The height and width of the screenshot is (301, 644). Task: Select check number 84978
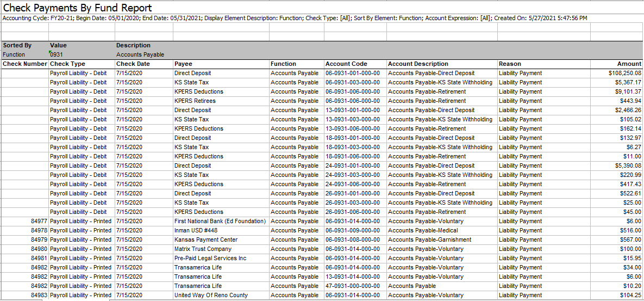(25, 230)
